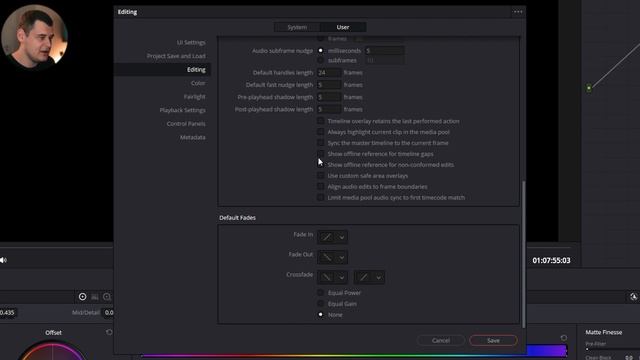This screenshot has width=640, height=360.
Task: Enable Timeline overlay retains last performed action
Action: click(x=320, y=121)
